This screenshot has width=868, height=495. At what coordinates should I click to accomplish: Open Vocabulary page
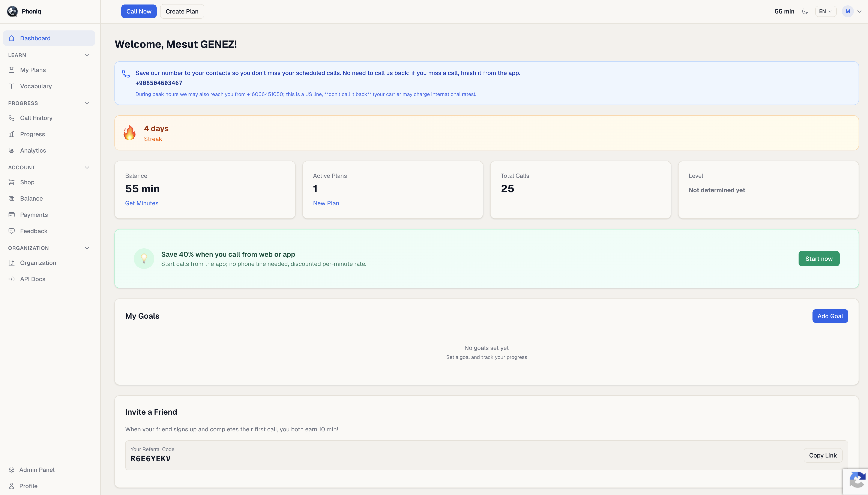coord(49,86)
